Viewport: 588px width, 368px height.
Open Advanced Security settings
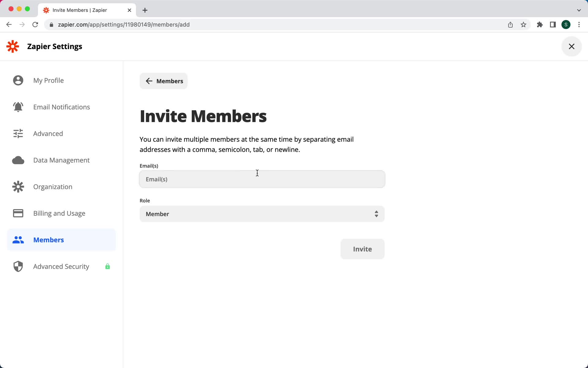tap(61, 266)
